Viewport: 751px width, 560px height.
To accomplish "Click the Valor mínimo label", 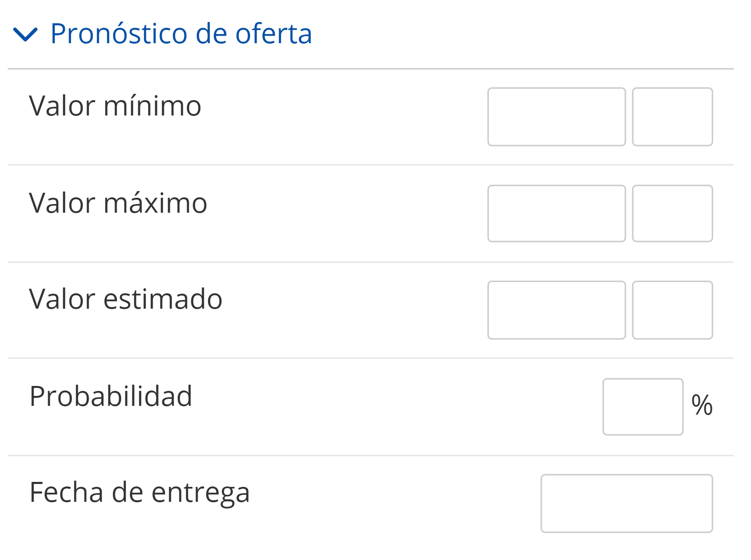I will pos(115,106).
